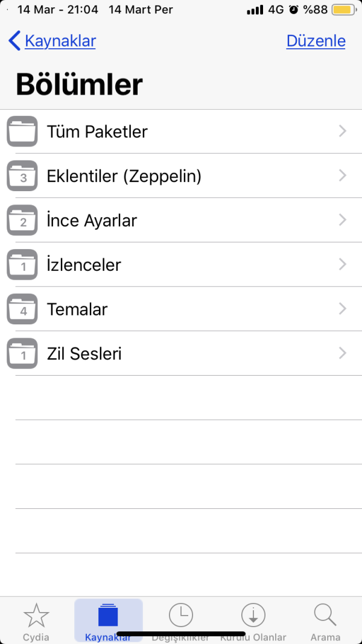Expand the Zil Sesleri row chevron
The image size is (362, 644).
(x=343, y=353)
